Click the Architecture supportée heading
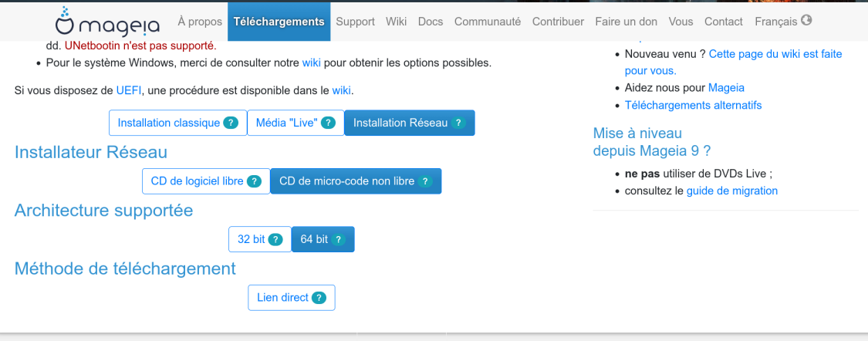The width and height of the screenshot is (868, 341). [103, 211]
